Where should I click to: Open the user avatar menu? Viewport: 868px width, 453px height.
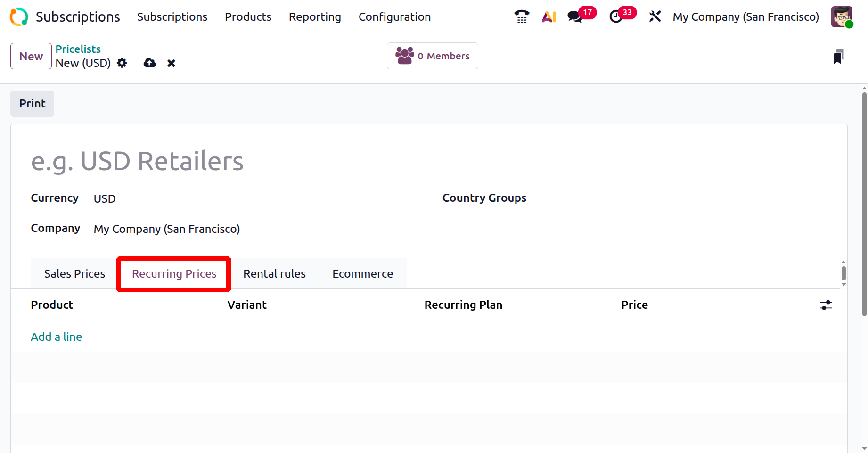click(842, 17)
